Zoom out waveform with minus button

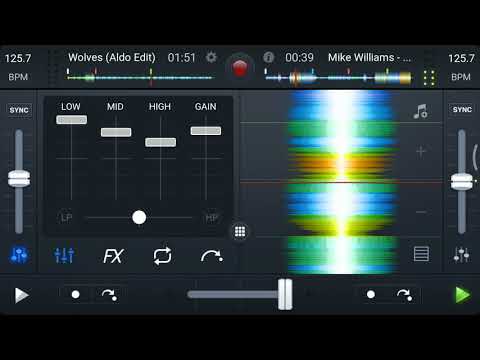tap(421, 212)
